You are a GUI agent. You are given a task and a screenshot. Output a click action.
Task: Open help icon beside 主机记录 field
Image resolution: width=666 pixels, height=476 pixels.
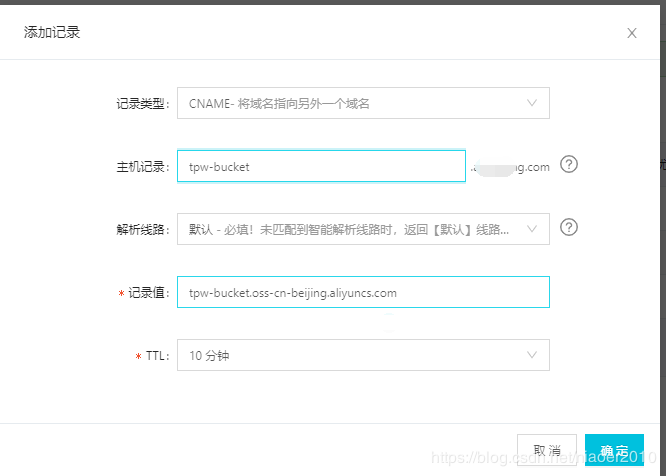[569, 165]
